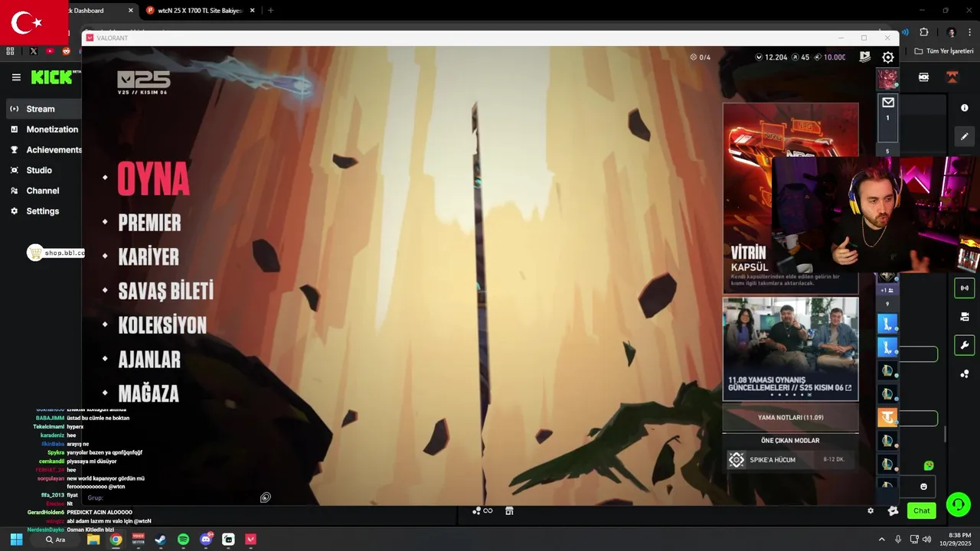
Task: Click OYNA to play
Action: [153, 178]
